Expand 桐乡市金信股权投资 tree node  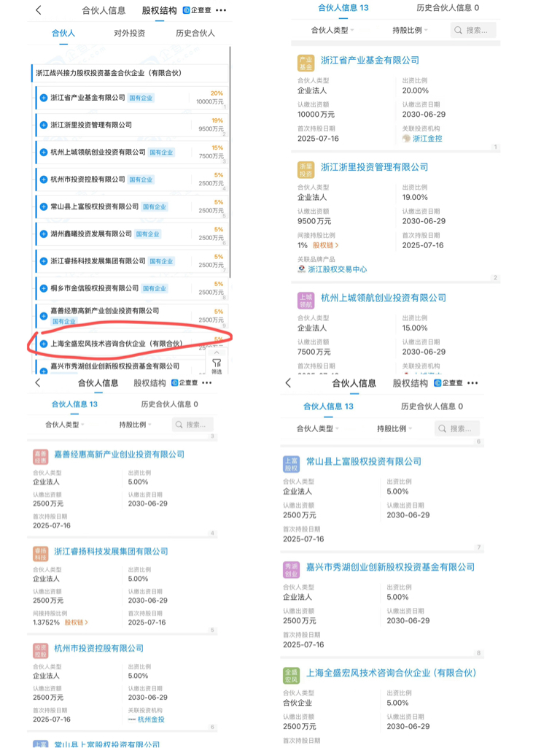[43, 288]
